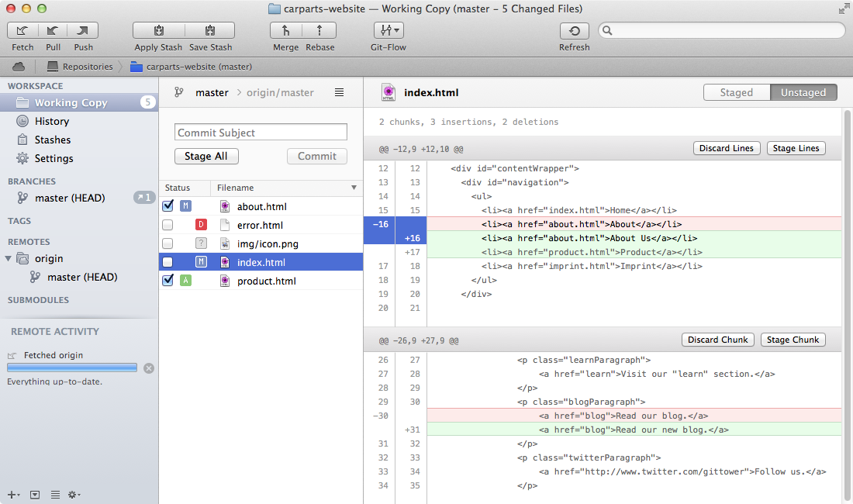Click the index.html file icon in diff header
This screenshot has height=504, width=853.
[389, 92]
